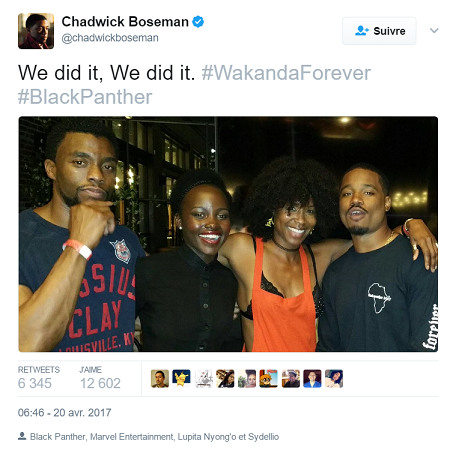The width and height of the screenshot is (459, 453).
Task: Open the Marvel Entertainment tagged link
Action: [132, 437]
